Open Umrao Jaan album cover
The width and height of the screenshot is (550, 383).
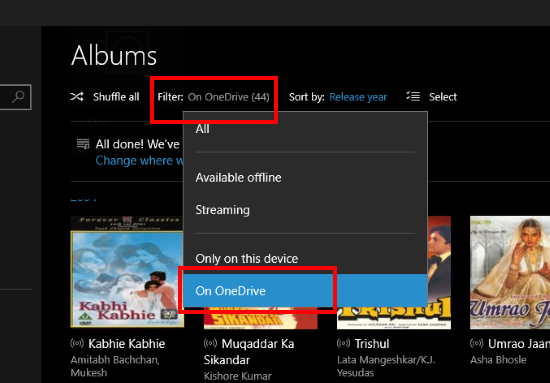click(x=510, y=273)
